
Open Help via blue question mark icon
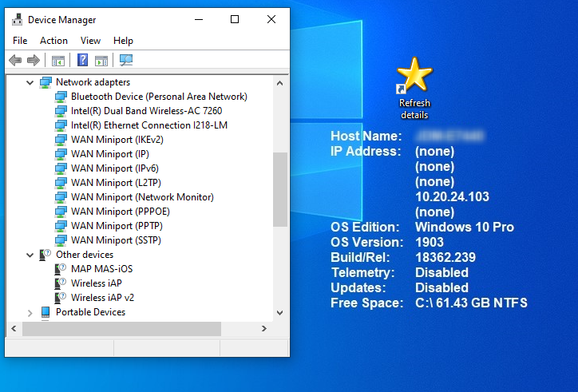pos(82,60)
